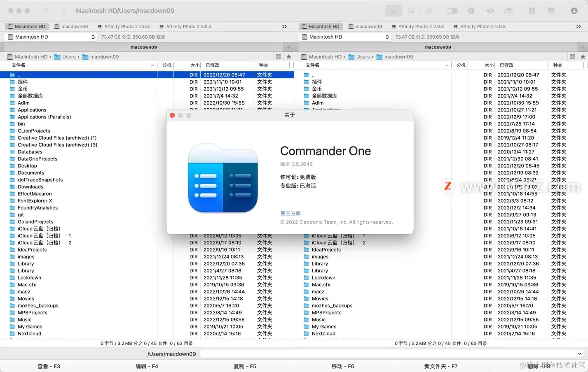This screenshot has height=372, width=588.
Task: Open connections manager monitor icon in toolbar
Action: [x=551, y=11]
